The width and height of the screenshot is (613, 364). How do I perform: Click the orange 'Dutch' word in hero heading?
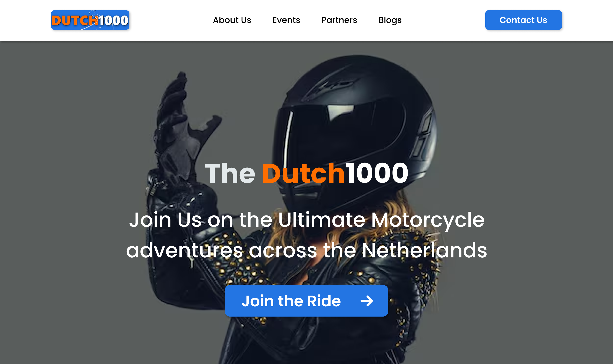point(303,173)
